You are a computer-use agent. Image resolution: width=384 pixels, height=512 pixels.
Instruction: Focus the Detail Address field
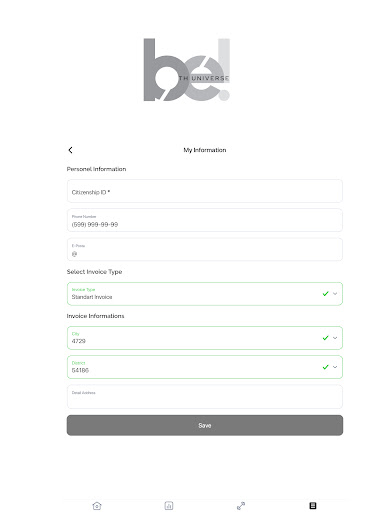tap(205, 397)
